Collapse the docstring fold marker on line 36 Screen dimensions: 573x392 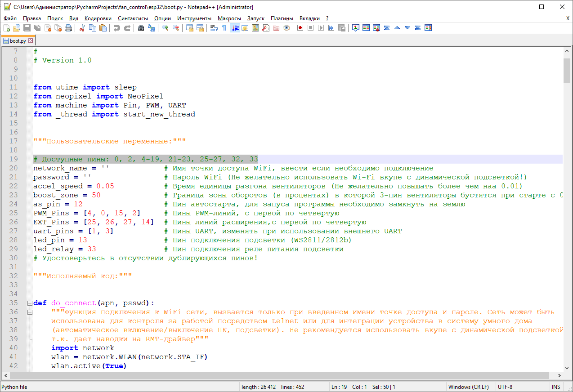[x=30, y=312]
